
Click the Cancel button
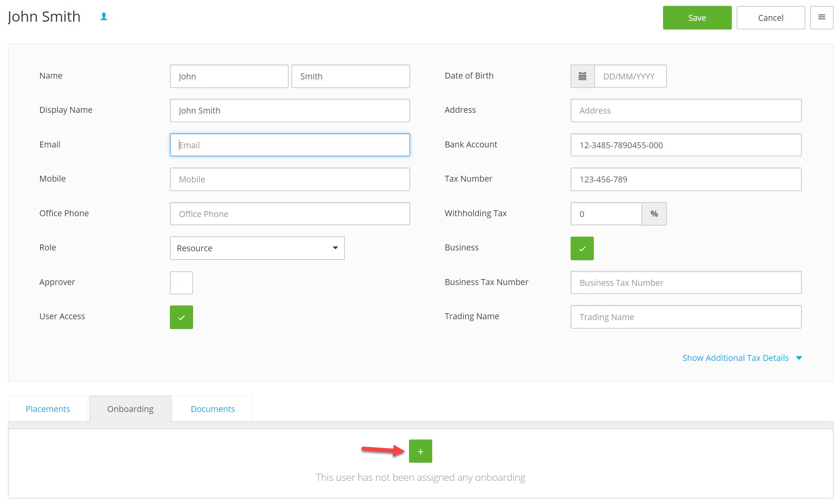pyautogui.click(x=771, y=18)
